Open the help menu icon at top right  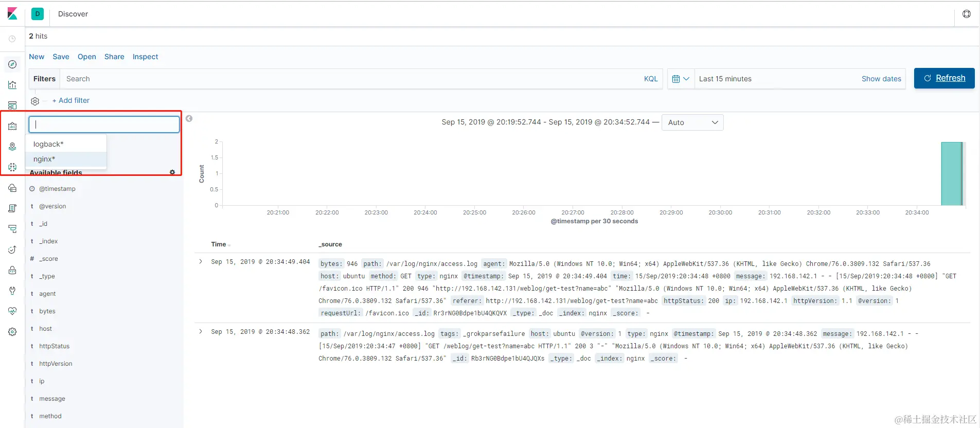point(967,14)
